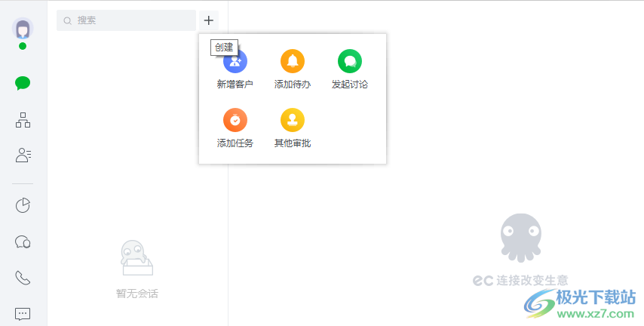The width and height of the screenshot is (644, 326).
Task: Select the 发起讨论 label
Action: pyautogui.click(x=350, y=85)
